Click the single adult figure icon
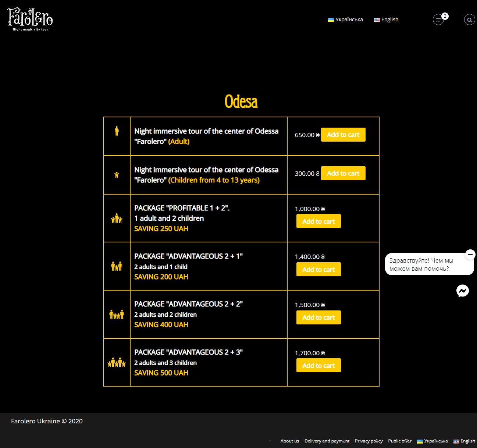The height and width of the screenshot is (448, 477). [117, 131]
